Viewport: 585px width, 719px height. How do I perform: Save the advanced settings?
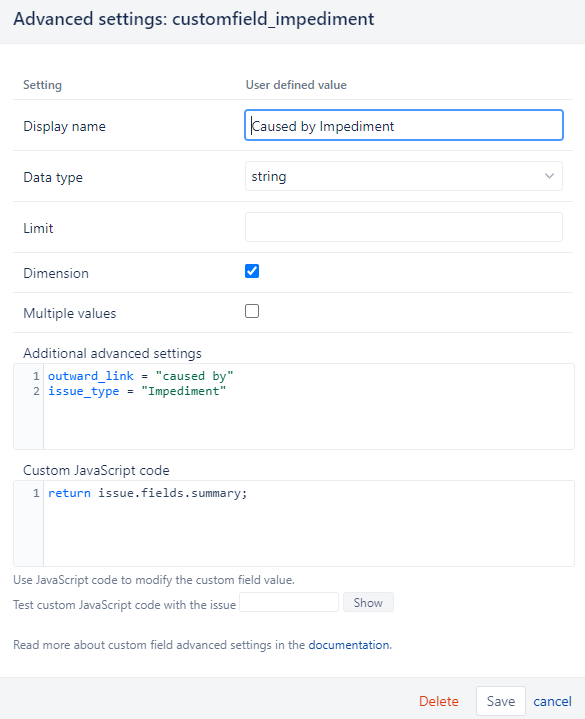pyautogui.click(x=501, y=701)
